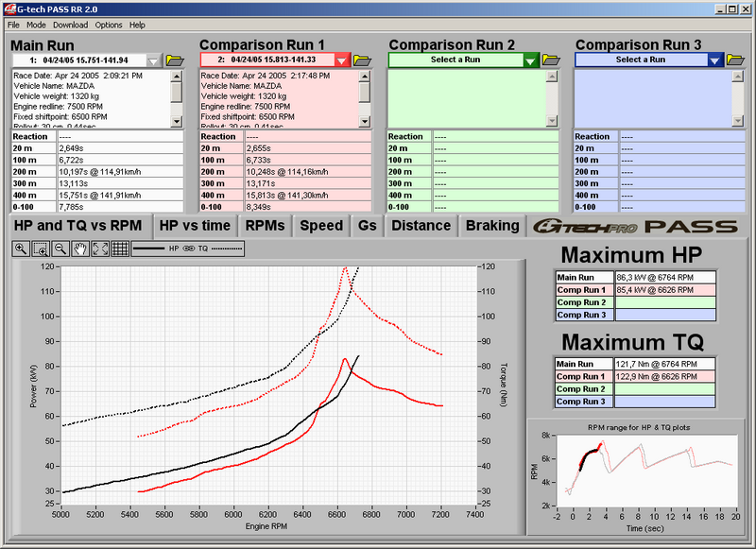The image size is (756, 549).
Task: Open the Options menu
Action: coord(109,26)
